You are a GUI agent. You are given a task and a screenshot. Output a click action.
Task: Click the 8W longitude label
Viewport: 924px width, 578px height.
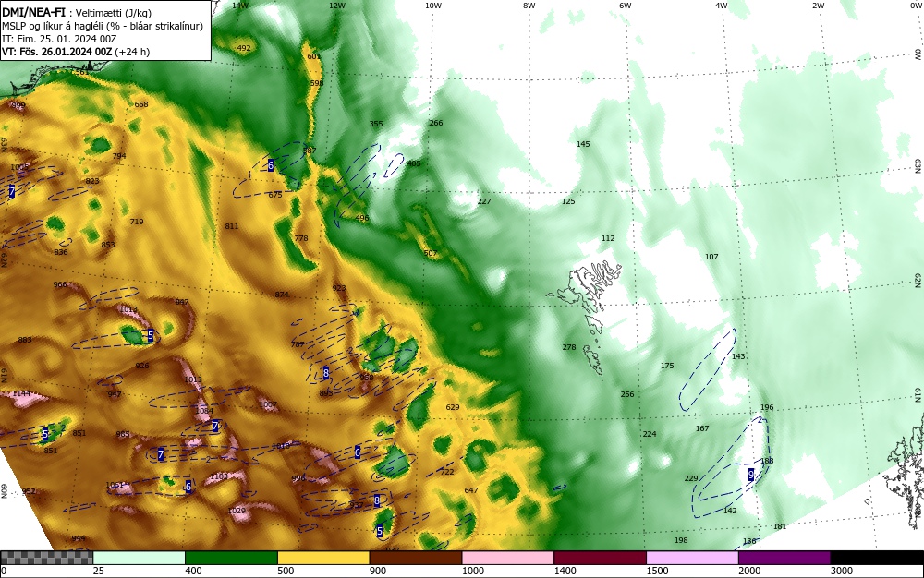click(x=529, y=6)
